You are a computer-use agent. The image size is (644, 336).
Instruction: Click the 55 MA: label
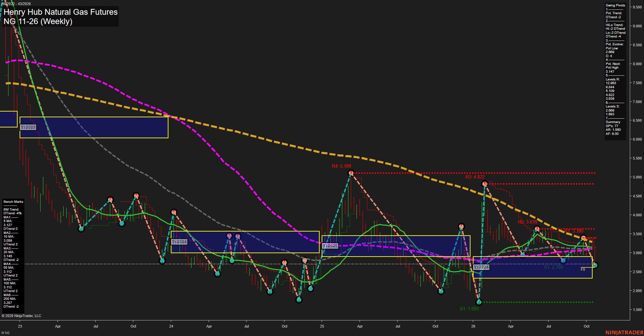click(9, 268)
